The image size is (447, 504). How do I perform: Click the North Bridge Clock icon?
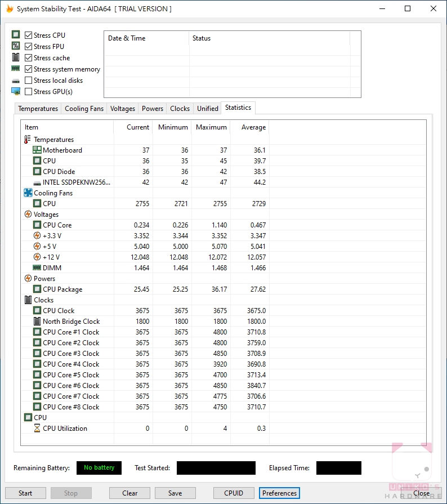tap(37, 321)
